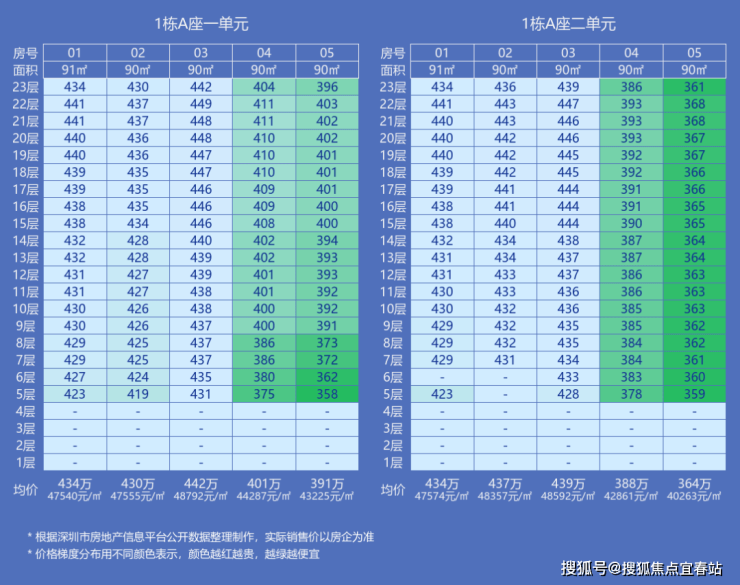Select room 05 header in 二单元 table
740x585 pixels.
pyautogui.click(x=694, y=52)
